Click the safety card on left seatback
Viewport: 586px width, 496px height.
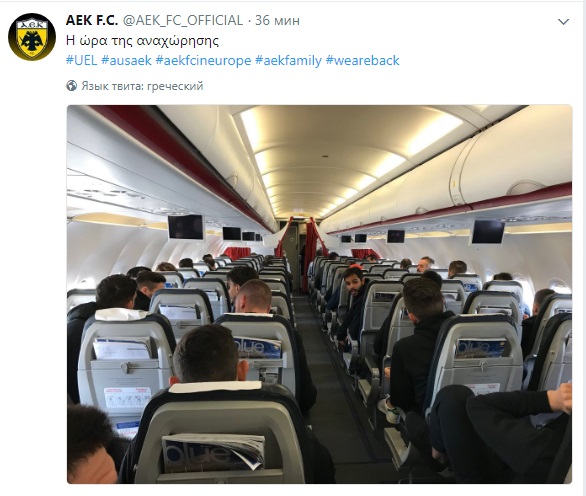pos(127,398)
